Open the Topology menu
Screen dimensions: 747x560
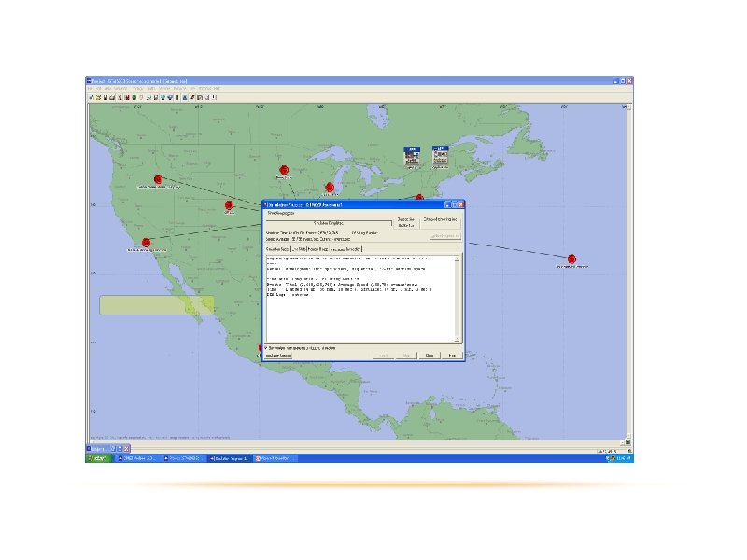138,89
